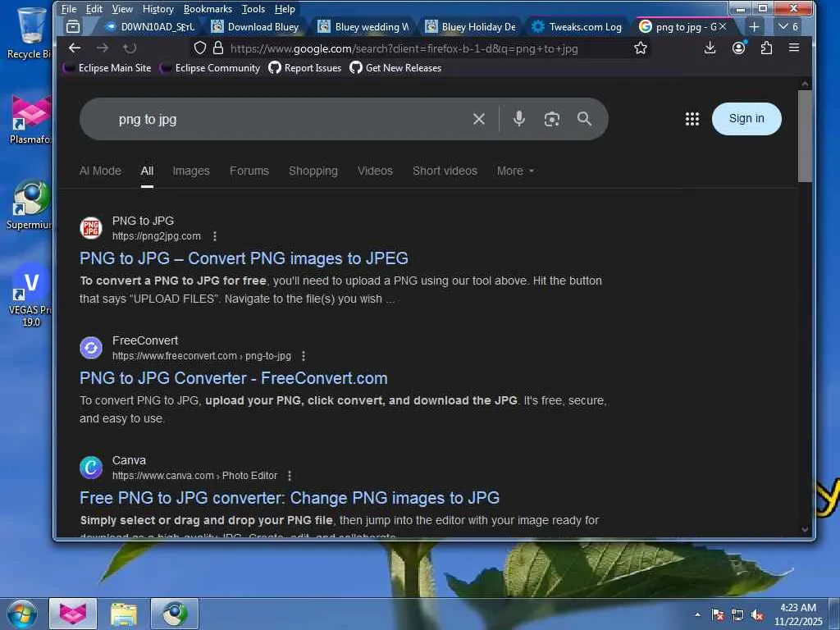Screen dimensions: 840x630
Task: Open the three-dot menu beside freeconvert.com URL
Action: point(304,356)
